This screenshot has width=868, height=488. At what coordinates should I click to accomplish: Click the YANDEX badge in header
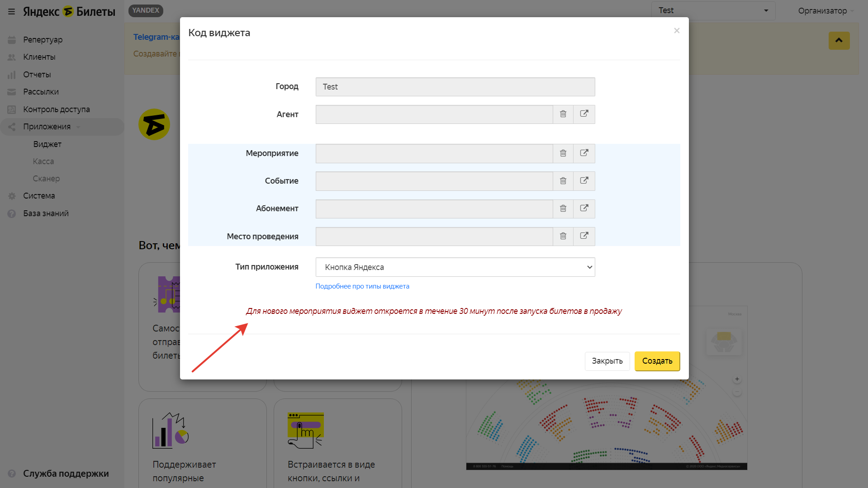[146, 10]
